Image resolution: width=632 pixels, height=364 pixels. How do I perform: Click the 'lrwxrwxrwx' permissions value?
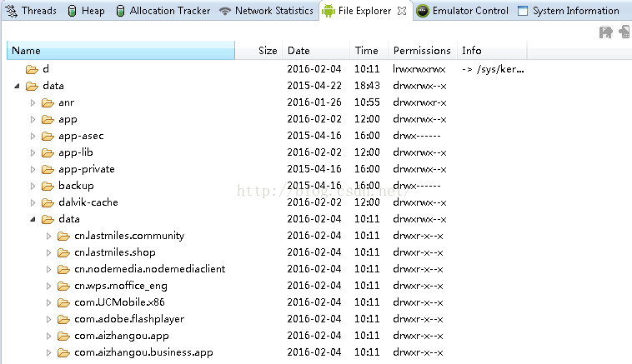pos(419,69)
